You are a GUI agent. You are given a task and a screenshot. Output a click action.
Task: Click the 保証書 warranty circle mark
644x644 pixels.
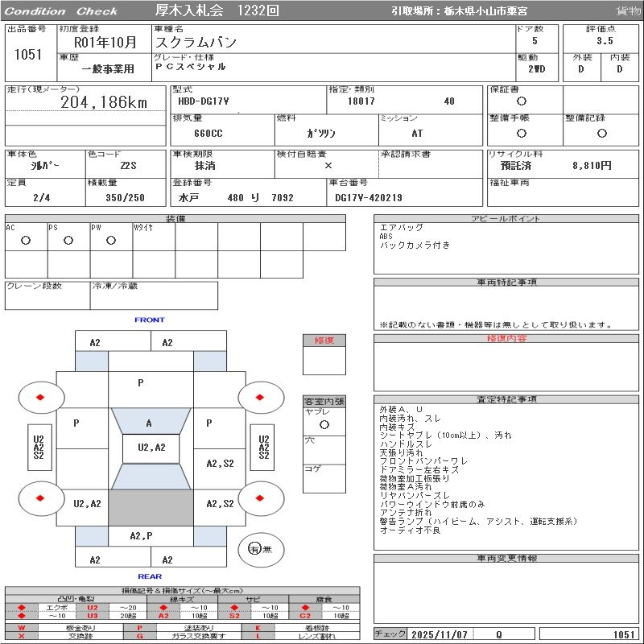click(521, 101)
